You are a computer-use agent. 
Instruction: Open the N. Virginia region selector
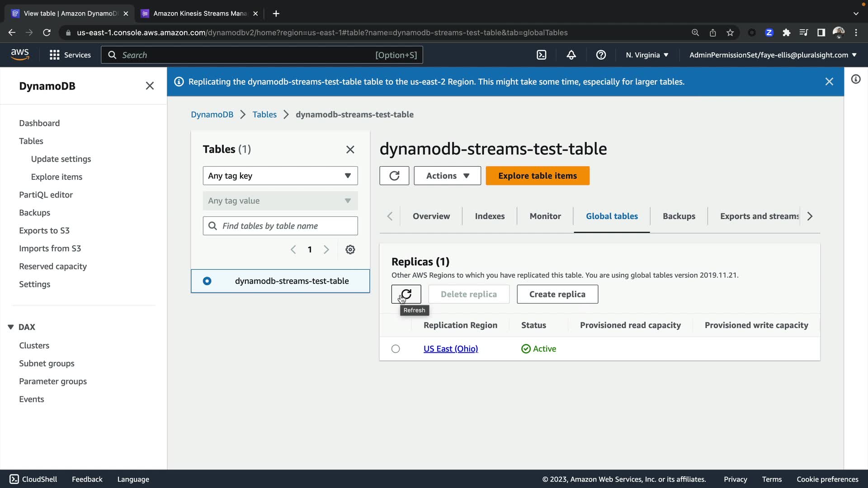pos(647,55)
